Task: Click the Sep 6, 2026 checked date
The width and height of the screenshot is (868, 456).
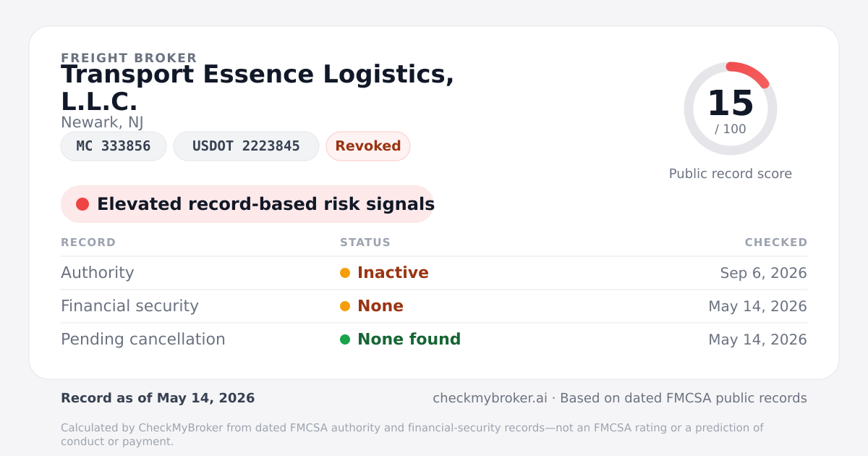Action: pyautogui.click(x=763, y=273)
